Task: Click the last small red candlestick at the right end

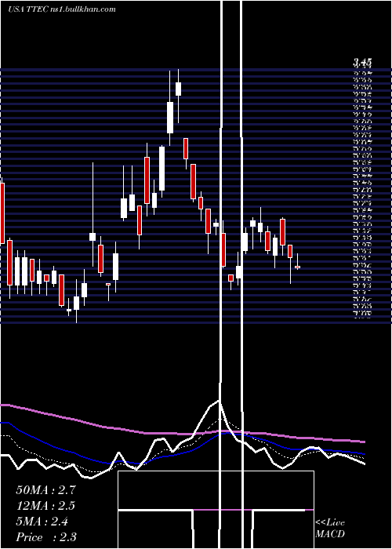Action: pos(297,267)
